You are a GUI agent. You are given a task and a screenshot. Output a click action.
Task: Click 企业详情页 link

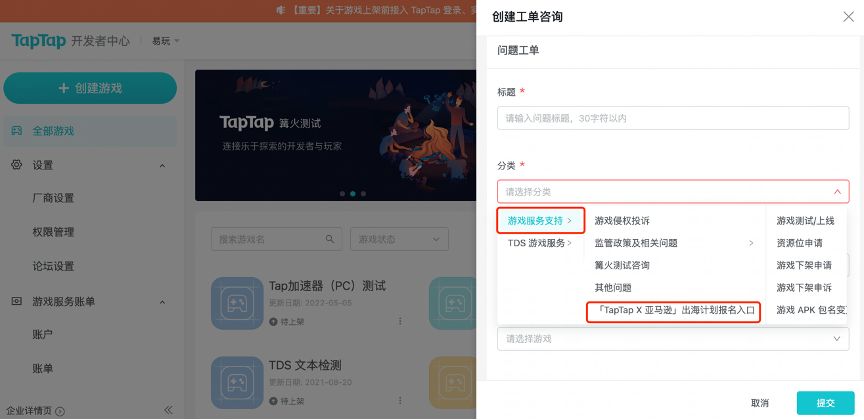click(35, 411)
